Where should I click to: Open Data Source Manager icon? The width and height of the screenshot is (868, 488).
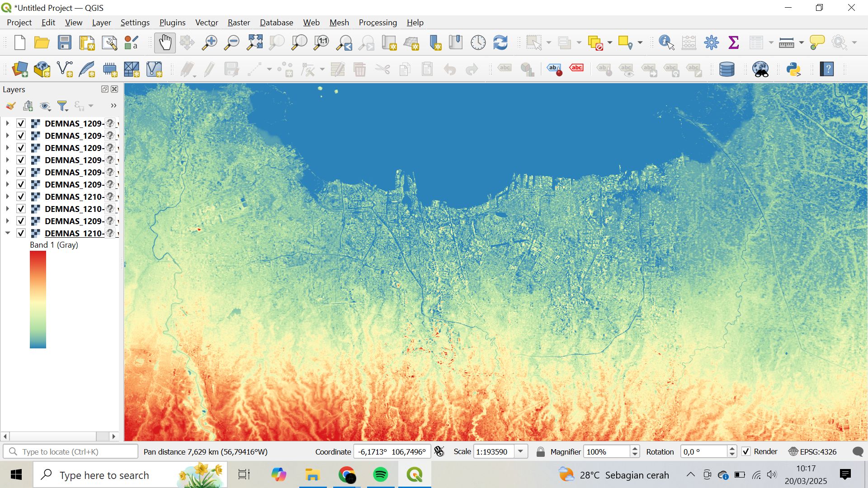[x=19, y=69]
